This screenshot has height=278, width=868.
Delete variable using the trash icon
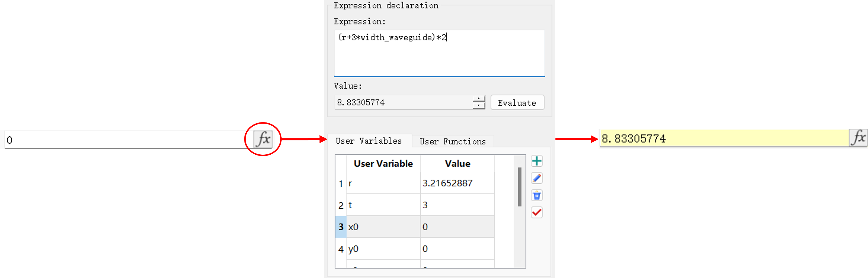[536, 196]
